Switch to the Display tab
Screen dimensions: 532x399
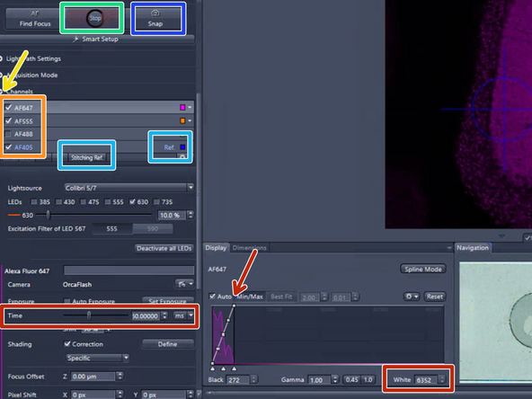click(x=216, y=248)
